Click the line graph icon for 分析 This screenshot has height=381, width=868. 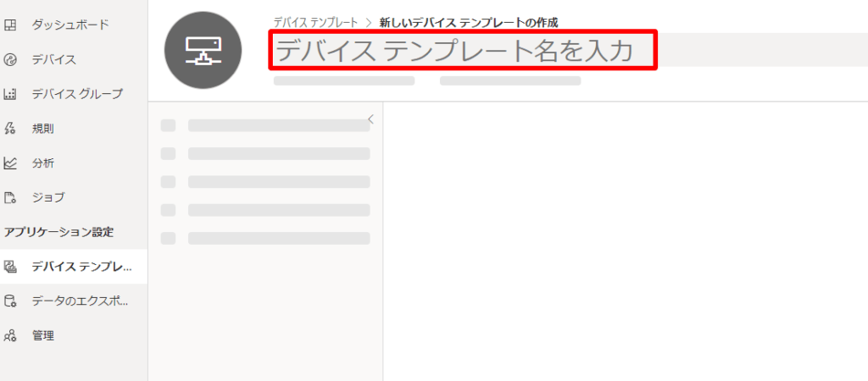(10, 163)
